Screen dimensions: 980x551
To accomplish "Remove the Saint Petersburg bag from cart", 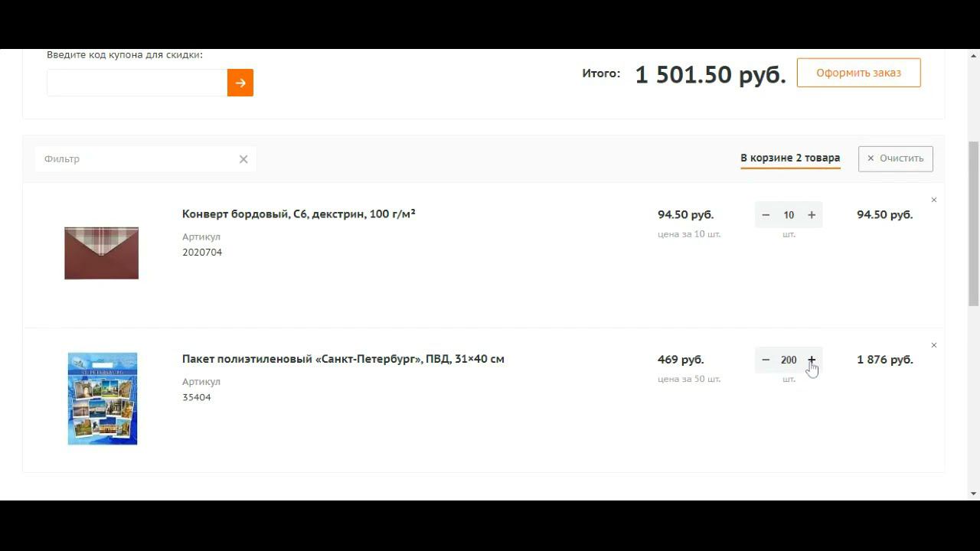I will tap(933, 345).
